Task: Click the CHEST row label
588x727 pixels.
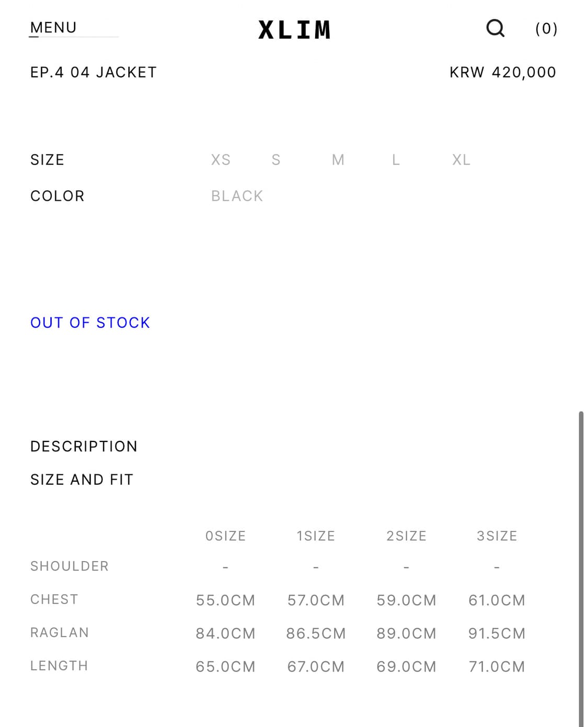Action: pos(54,599)
